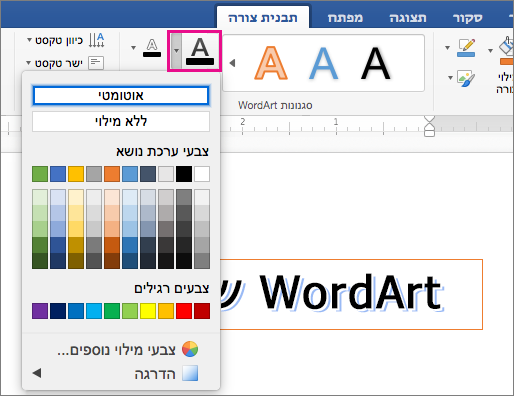Select the white theme color swatch
This screenshot has width=514, height=396.
[202, 174]
